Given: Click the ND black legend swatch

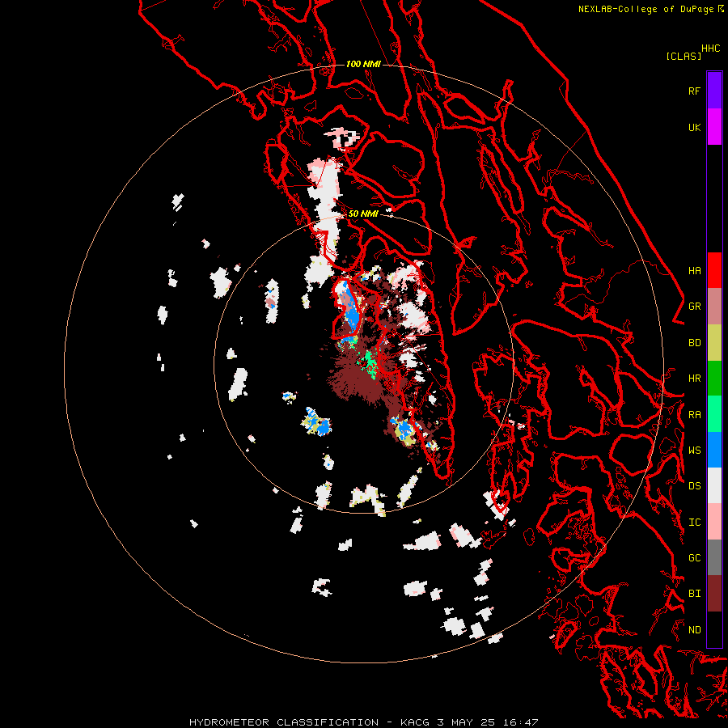Looking at the screenshot, I should (x=714, y=629).
